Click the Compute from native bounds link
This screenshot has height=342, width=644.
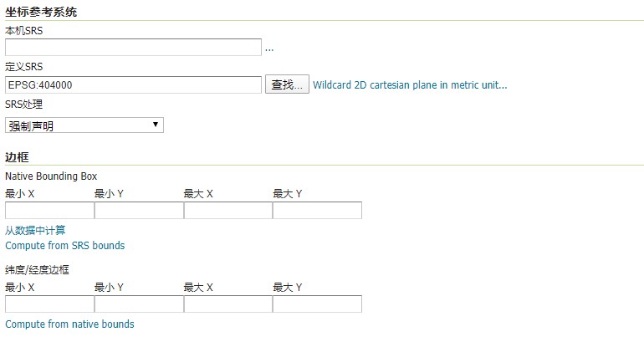(69, 324)
